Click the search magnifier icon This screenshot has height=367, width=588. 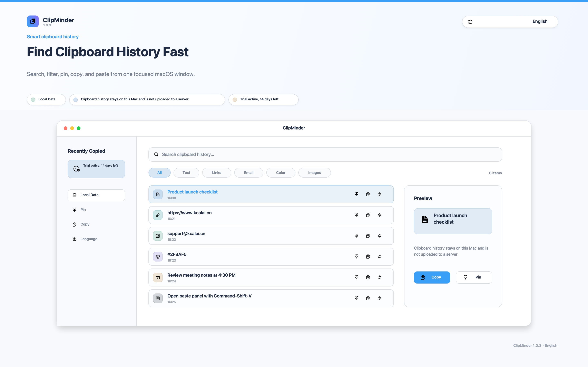pos(156,154)
